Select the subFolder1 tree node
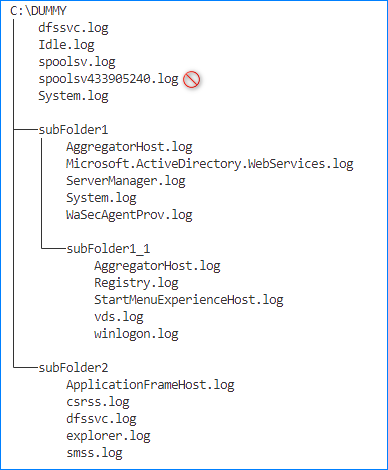This screenshot has height=470, width=388. (x=73, y=130)
